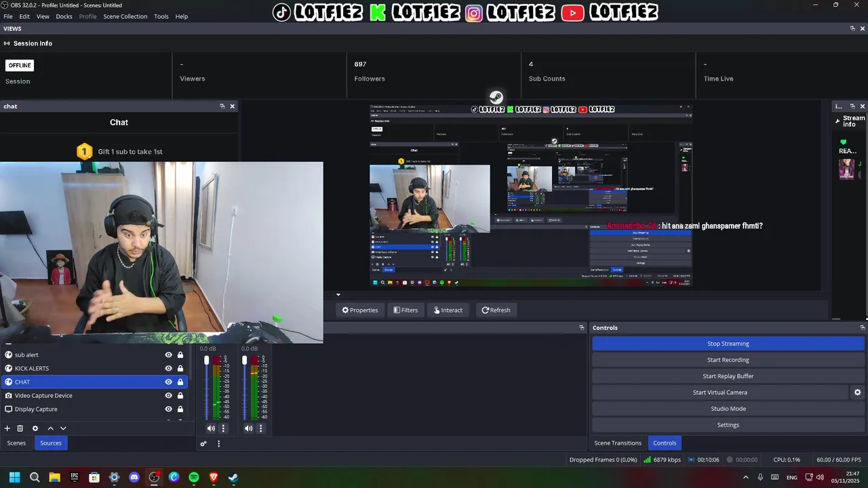Open the Docks menu
868x488 pixels.
coord(64,16)
